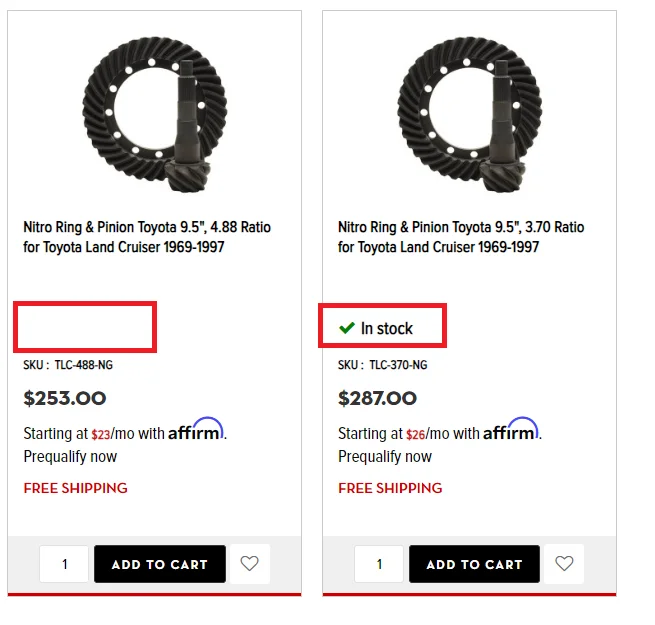Image resolution: width=655 pixels, height=625 pixels.
Task: Click the $287.00 price
Action: pos(377,398)
